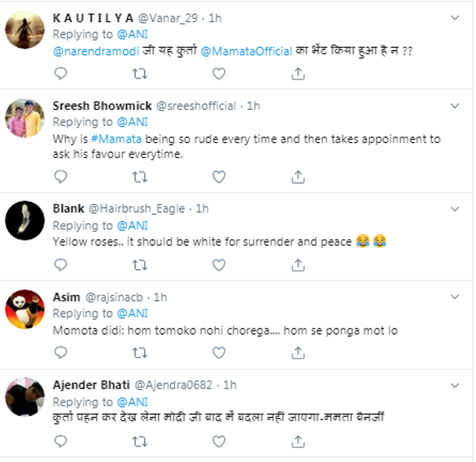Like Ajender Bhati's tweet

(219, 442)
